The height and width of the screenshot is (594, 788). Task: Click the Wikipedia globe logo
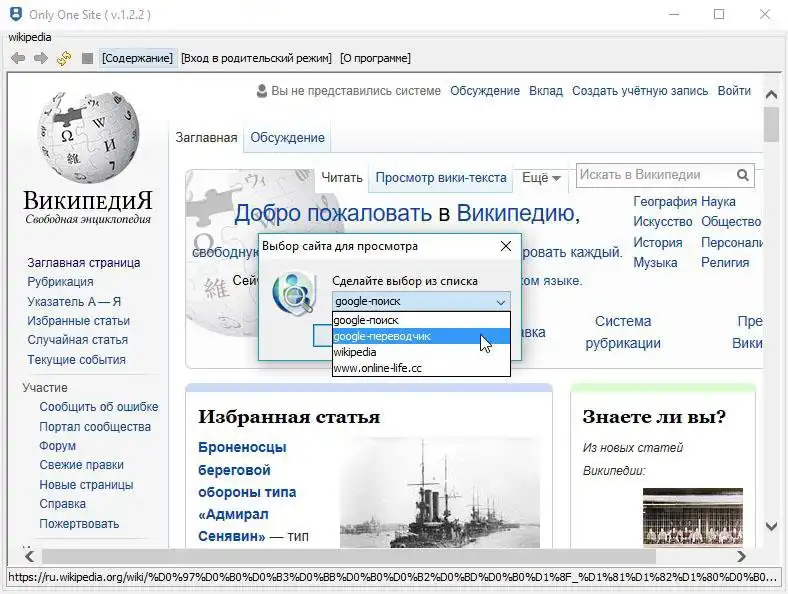(88, 137)
